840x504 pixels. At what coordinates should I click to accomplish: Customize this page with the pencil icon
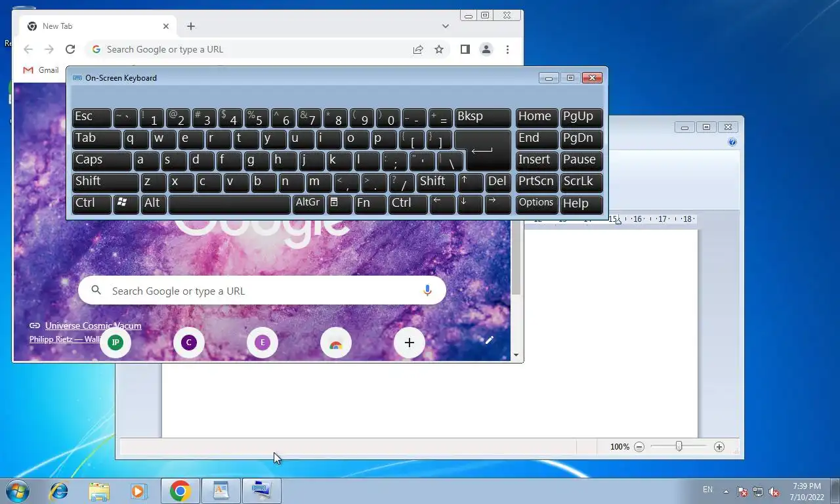coord(489,340)
